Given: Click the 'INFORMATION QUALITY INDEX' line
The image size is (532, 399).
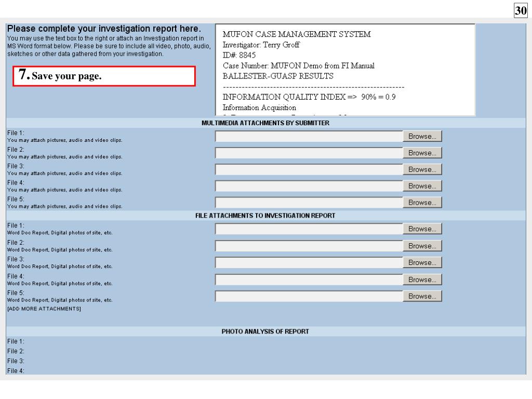Looking at the screenshot, I should [309, 97].
